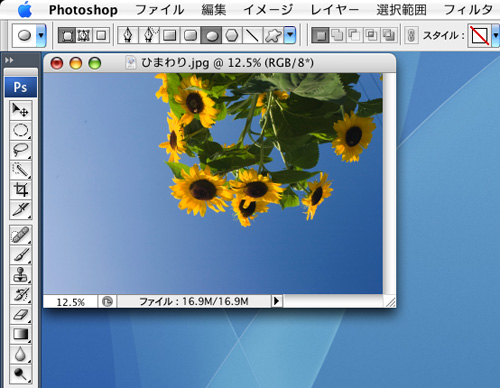
Task: Select Add to Shape Area option
Action: [338, 35]
